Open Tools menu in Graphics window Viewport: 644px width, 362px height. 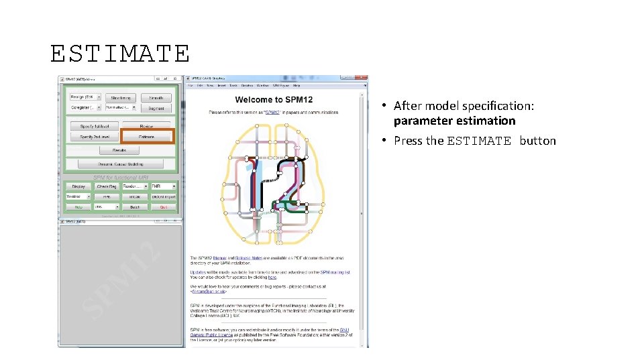[233, 86]
